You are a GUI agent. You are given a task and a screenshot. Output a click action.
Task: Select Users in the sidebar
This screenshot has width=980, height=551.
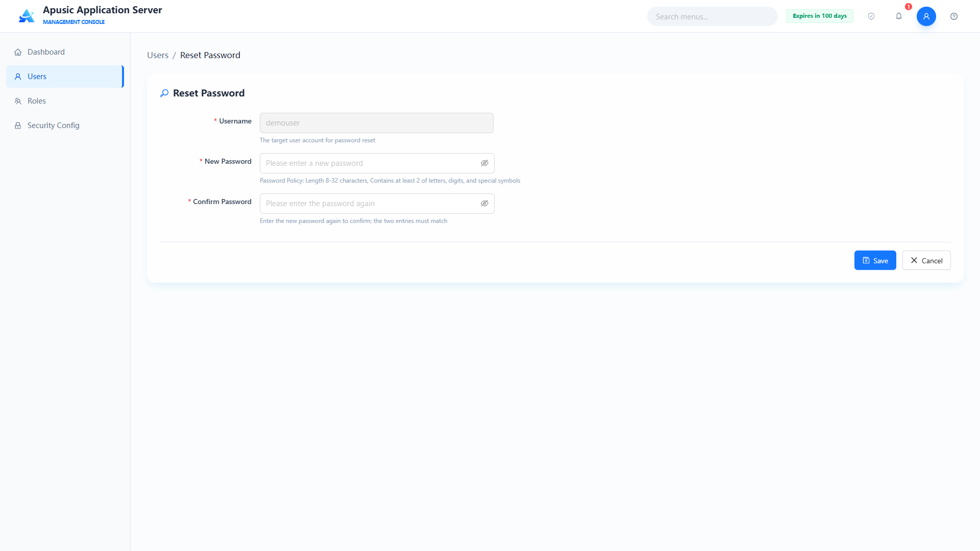point(65,77)
